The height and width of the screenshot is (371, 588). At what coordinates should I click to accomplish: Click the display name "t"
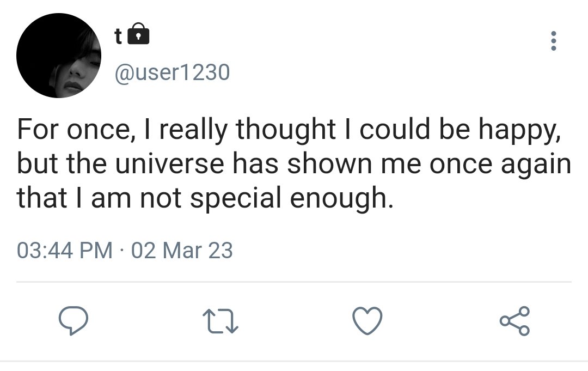pyautogui.click(x=118, y=37)
